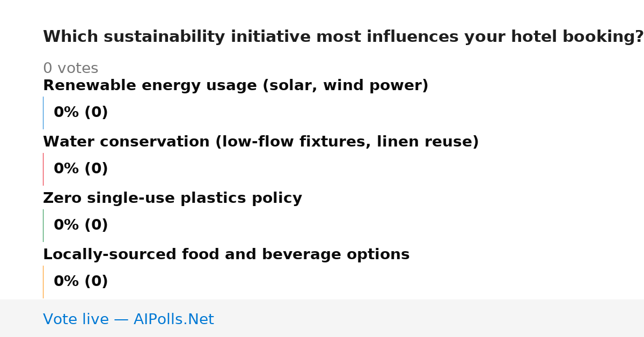Click the "(low-flow fixtures, linen reuse)" text

[347, 142]
